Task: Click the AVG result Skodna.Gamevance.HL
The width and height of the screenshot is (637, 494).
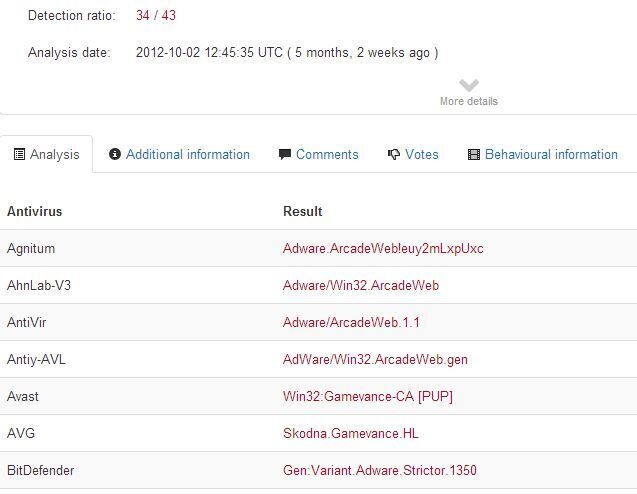Action: pos(348,433)
